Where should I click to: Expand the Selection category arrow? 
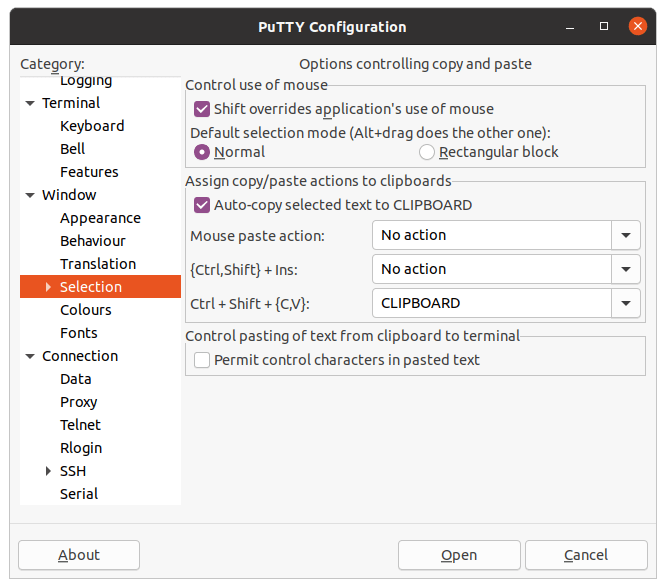48,287
